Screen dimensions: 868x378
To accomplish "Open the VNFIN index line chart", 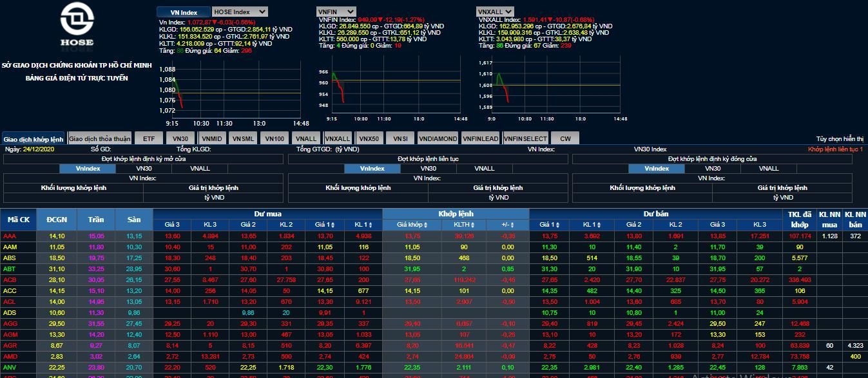I will pyautogui.click(x=394, y=90).
